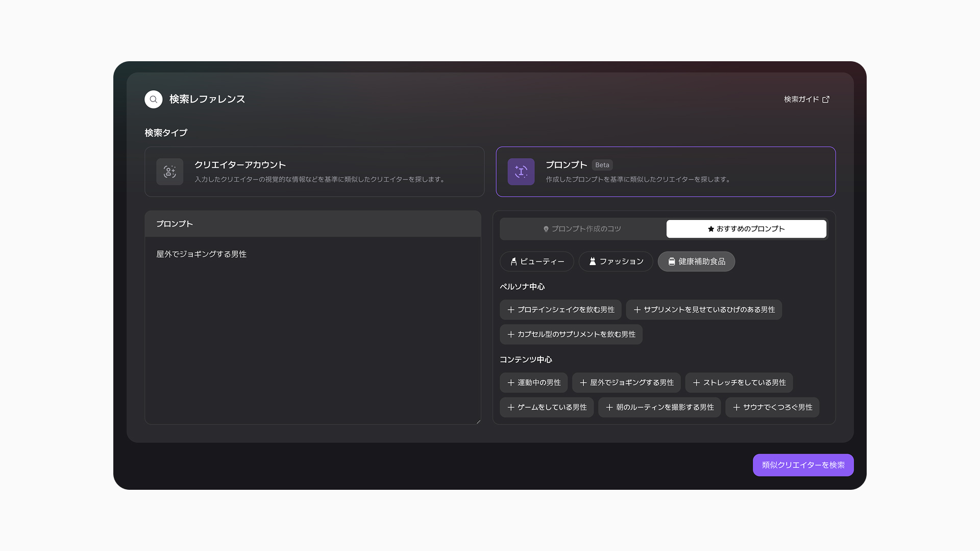Select the ビューティー category chip
980x551 pixels.
click(536, 262)
